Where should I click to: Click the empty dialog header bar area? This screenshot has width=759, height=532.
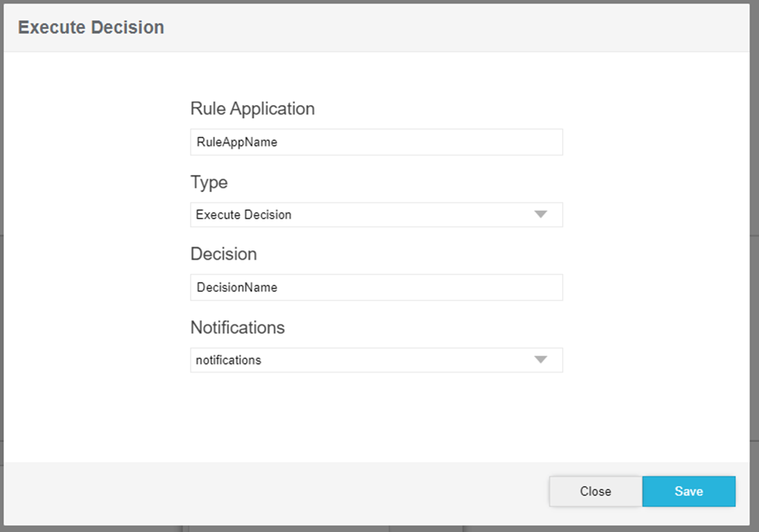[467, 27]
